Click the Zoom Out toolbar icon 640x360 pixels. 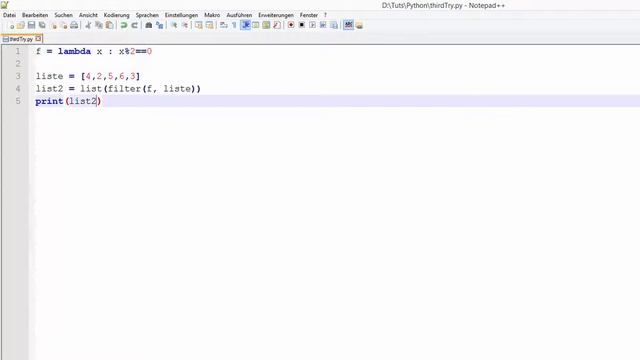click(x=184, y=25)
